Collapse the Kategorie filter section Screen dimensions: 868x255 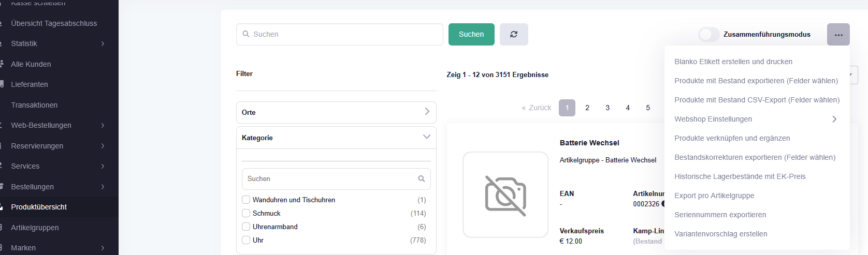pyautogui.click(x=426, y=137)
